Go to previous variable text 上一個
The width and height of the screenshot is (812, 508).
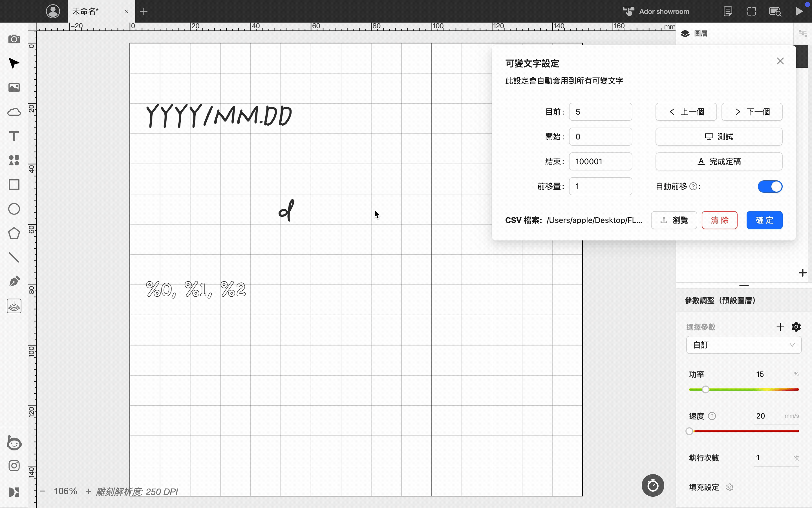686,112
